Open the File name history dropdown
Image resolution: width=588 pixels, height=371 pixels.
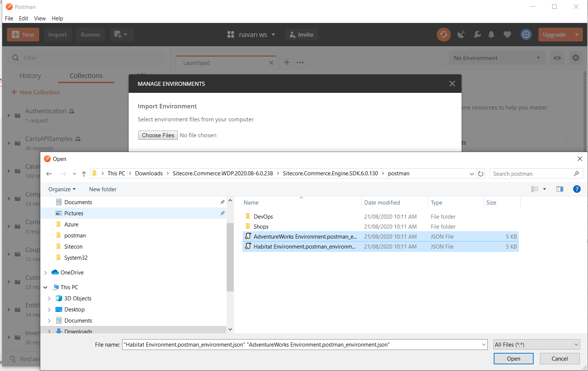[484, 344]
